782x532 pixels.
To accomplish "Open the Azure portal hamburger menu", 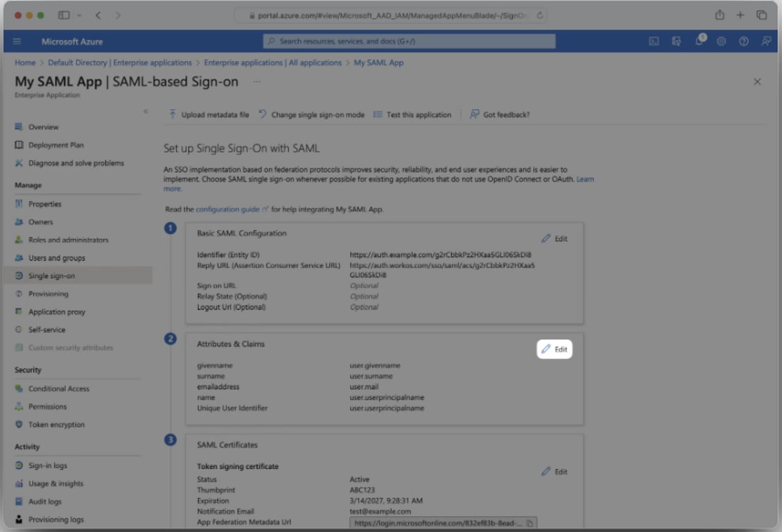I will (x=17, y=42).
